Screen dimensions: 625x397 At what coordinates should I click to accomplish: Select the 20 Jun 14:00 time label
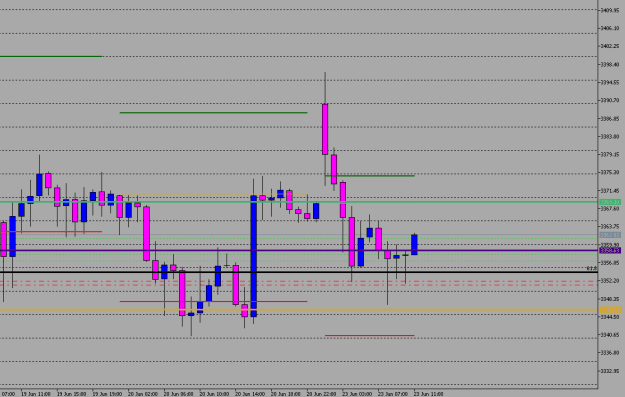click(x=250, y=394)
